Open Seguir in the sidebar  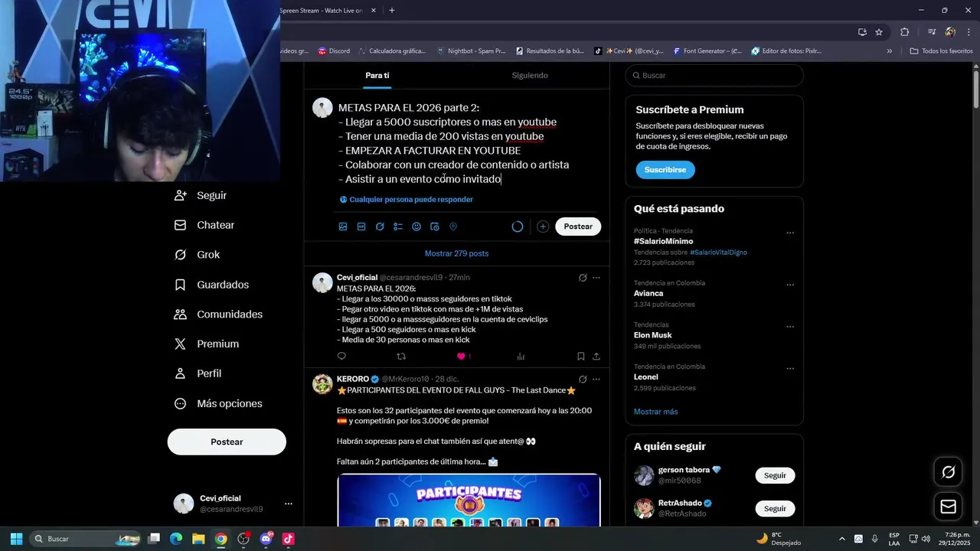201,195
